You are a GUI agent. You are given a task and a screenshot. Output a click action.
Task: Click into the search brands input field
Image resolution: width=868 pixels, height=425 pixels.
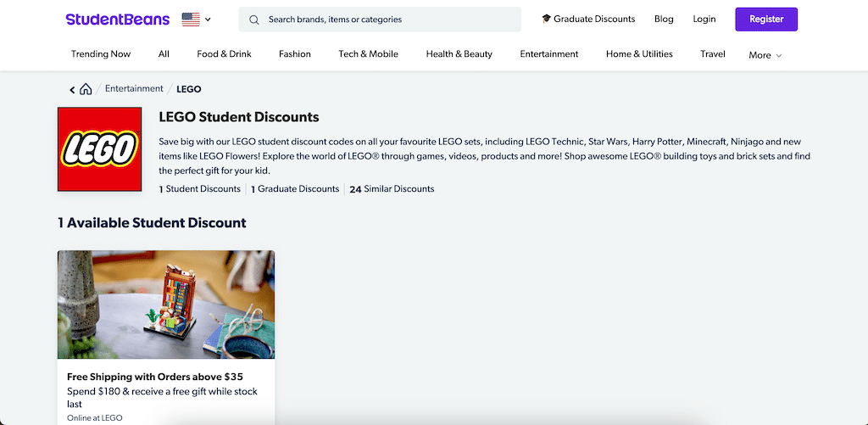[x=390, y=20]
